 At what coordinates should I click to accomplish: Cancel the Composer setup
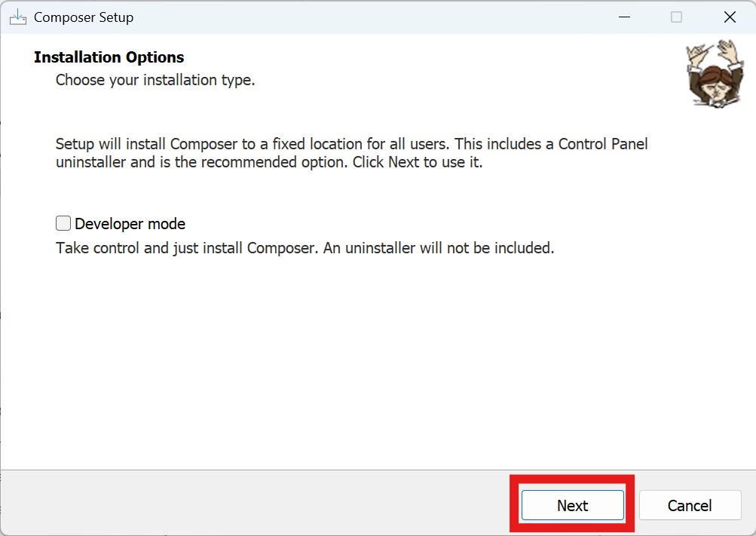pos(689,505)
